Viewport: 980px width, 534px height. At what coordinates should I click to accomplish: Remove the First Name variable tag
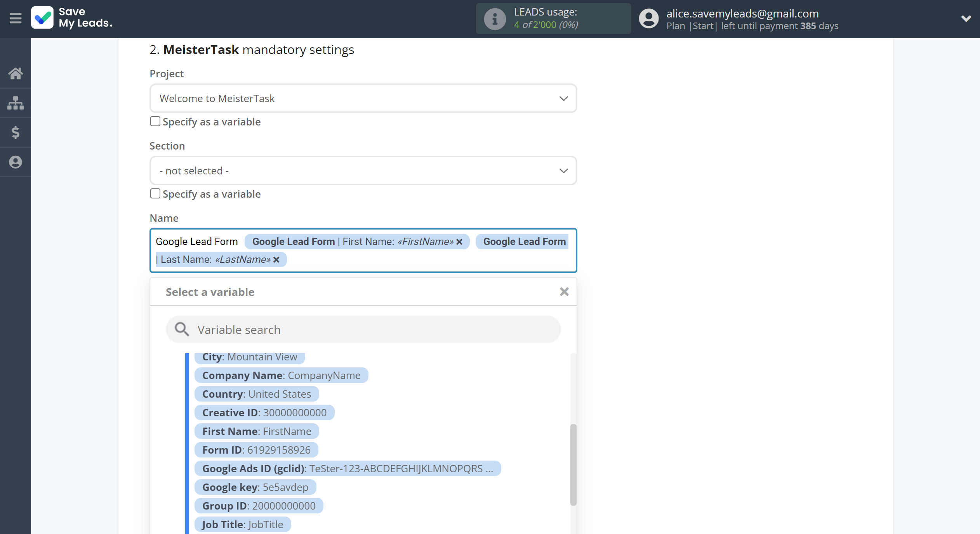tap(459, 242)
